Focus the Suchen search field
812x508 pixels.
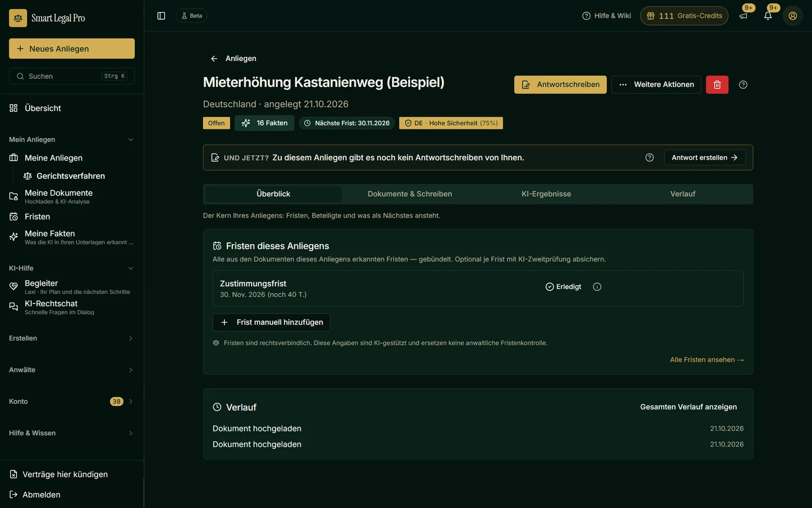tap(72, 76)
